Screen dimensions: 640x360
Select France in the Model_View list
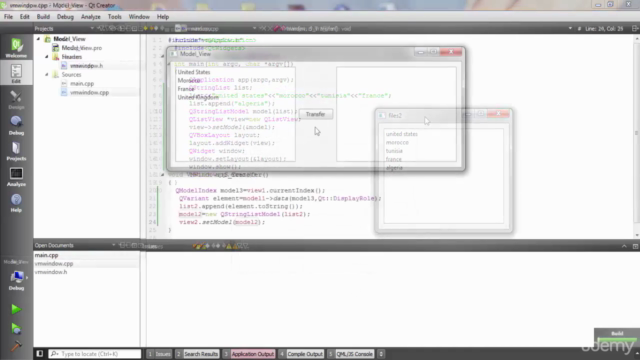pyautogui.click(x=186, y=89)
